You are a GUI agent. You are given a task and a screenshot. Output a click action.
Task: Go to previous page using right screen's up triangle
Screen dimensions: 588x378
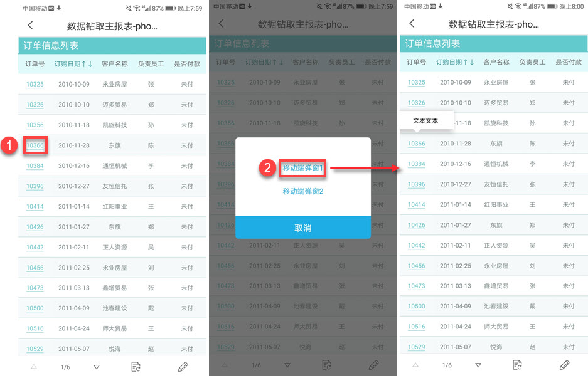point(415,365)
